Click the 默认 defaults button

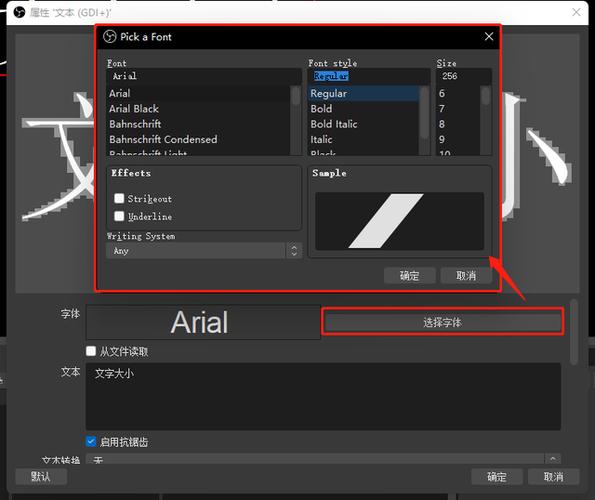click(41, 476)
